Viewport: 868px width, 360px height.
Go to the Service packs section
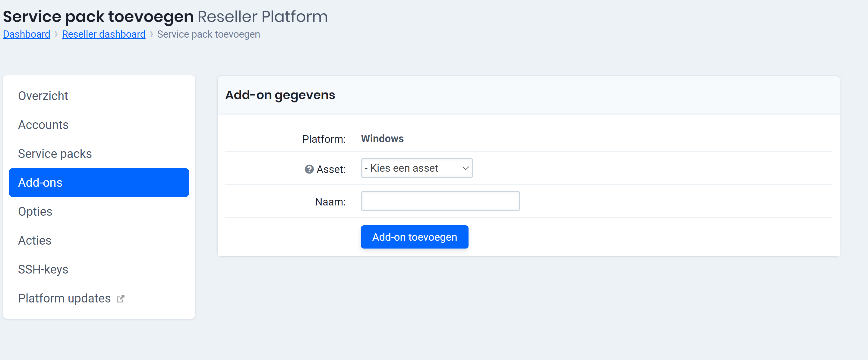click(x=55, y=154)
